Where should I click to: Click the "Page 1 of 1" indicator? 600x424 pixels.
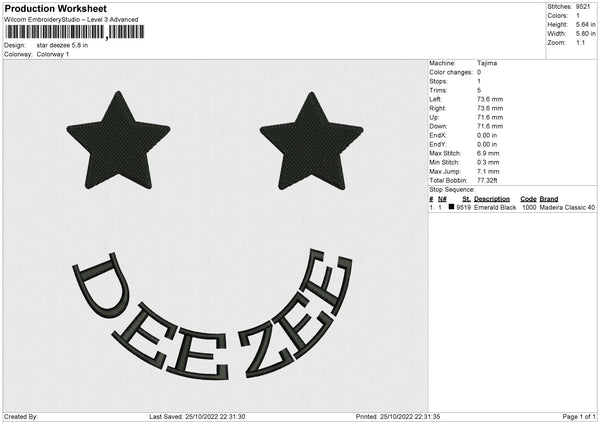click(x=579, y=417)
